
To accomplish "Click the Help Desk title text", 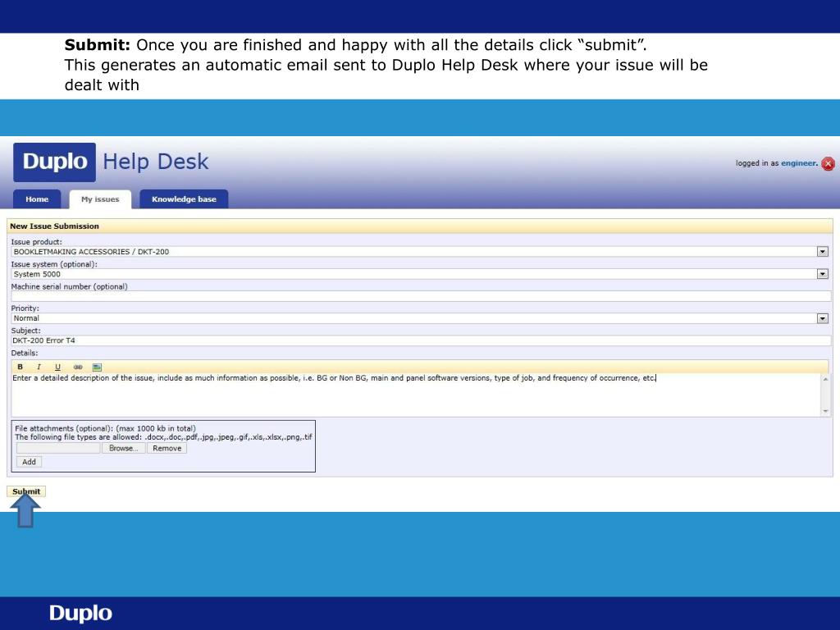I will click(x=155, y=162).
